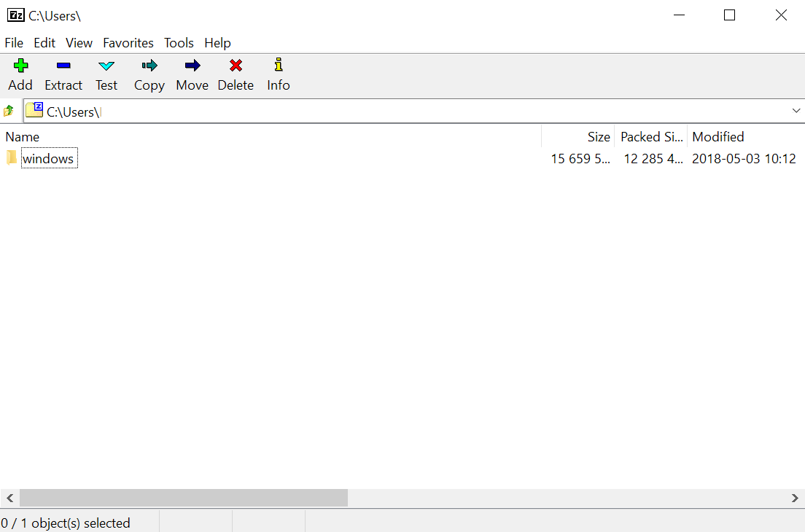Click the 12 285 4... packed size value
This screenshot has height=532, width=805.
coord(653,159)
